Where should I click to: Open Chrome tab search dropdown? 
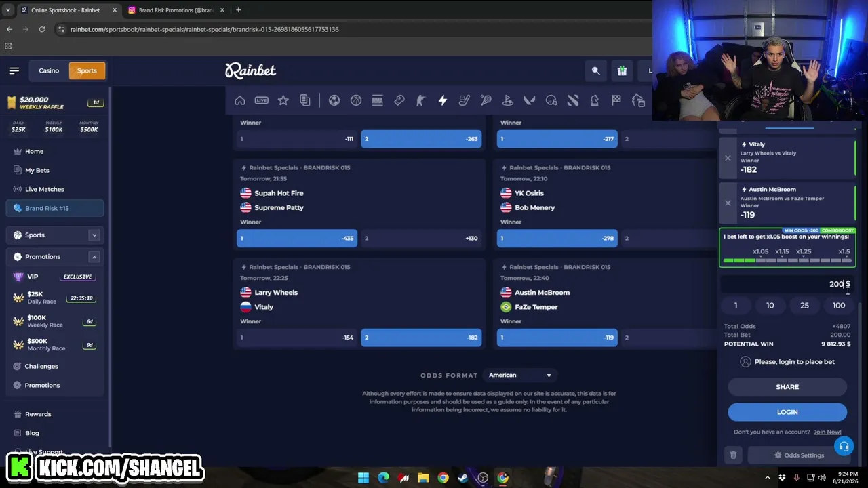pyautogui.click(x=8, y=10)
